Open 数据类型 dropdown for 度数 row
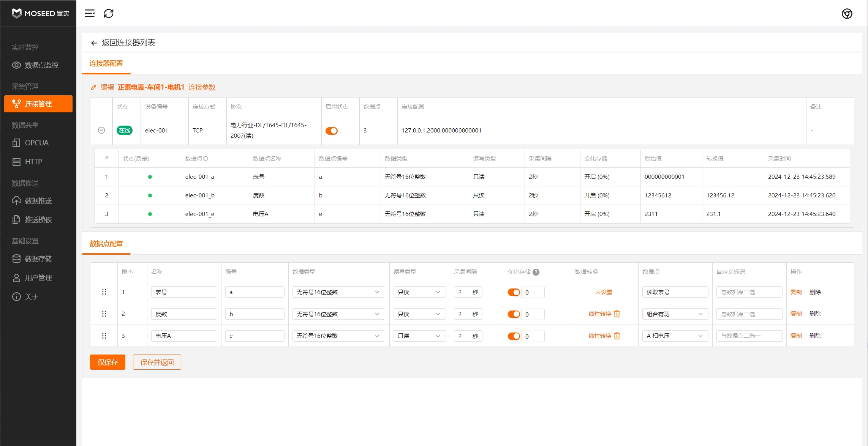Viewport: 868px width, 446px height. tap(338, 314)
